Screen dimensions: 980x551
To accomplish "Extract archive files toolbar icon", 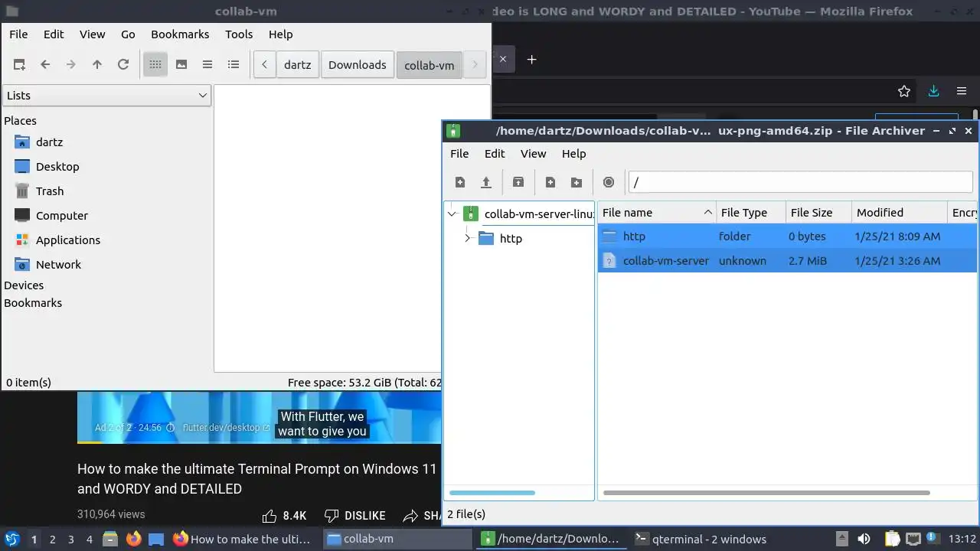I will point(518,182).
